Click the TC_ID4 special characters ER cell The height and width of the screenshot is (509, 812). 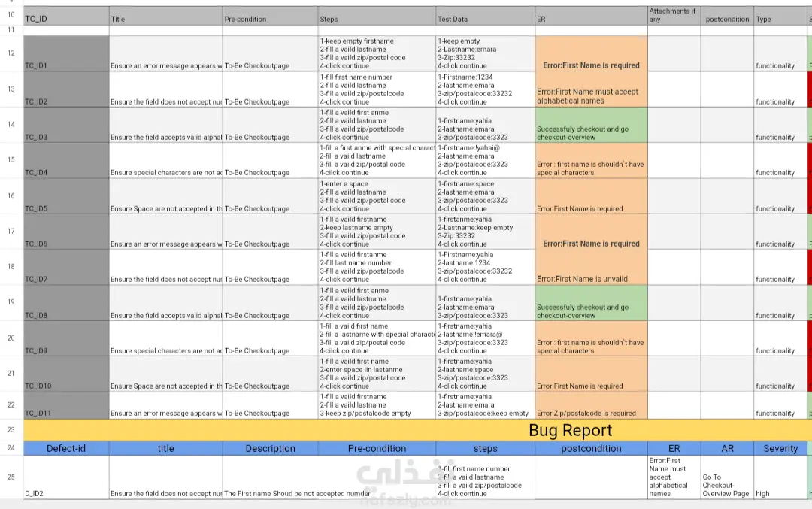592,160
